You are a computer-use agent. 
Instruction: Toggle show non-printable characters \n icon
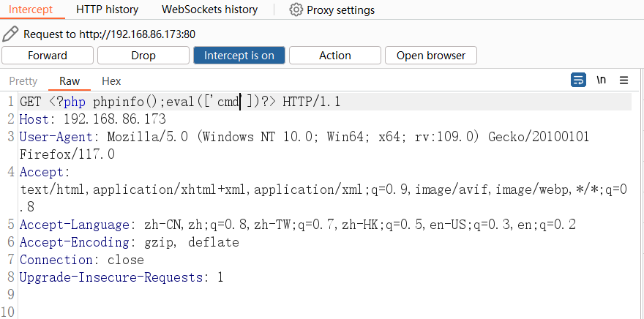pos(602,80)
